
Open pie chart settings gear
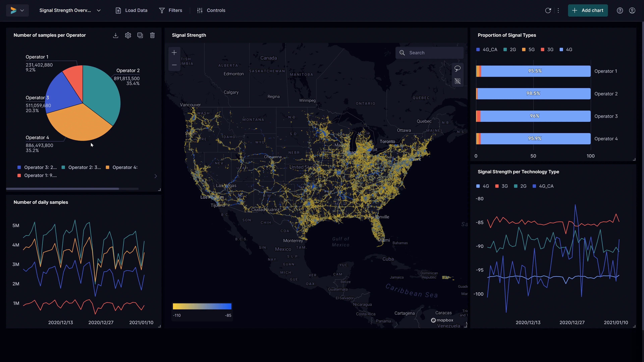128,35
